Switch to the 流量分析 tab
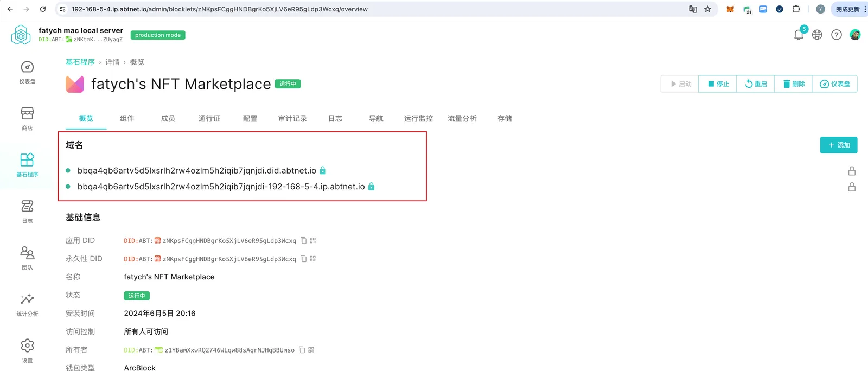This screenshot has height=371, width=868. click(462, 118)
